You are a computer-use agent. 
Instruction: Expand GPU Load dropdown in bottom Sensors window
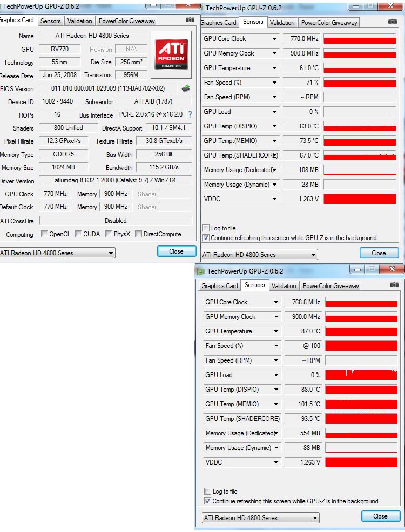(x=276, y=375)
